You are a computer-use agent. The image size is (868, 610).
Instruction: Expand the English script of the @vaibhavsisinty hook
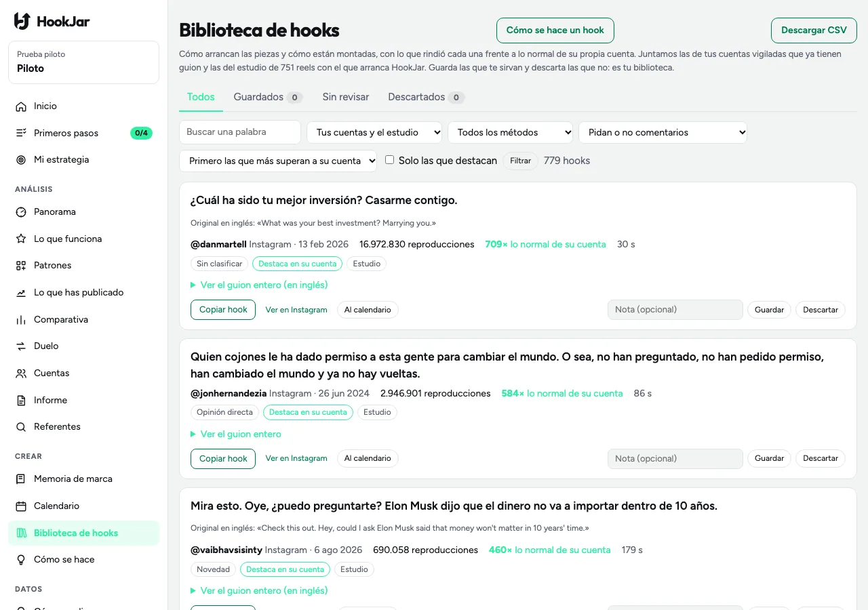(259, 590)
